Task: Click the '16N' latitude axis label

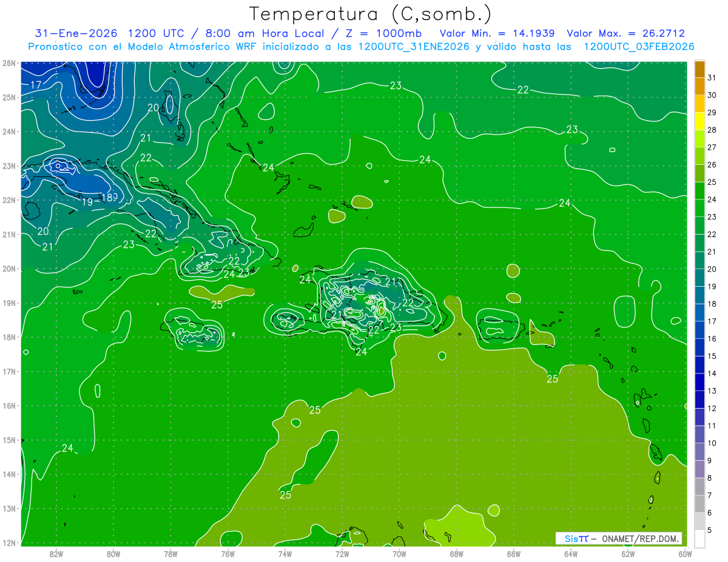Action: (x=9, y=406)
